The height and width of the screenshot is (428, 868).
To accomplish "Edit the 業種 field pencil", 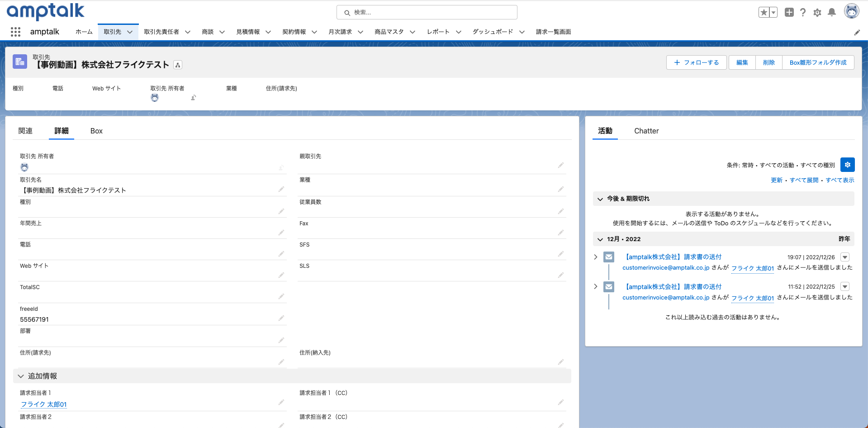I will point(561,189).
